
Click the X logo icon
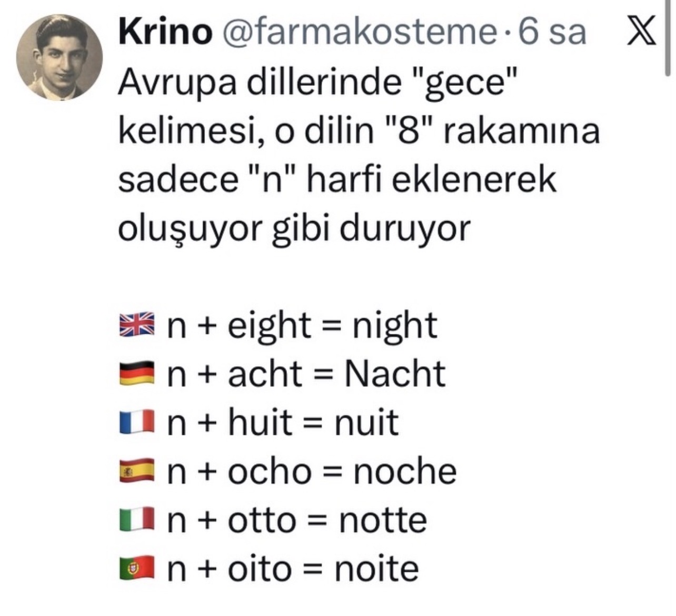click(x=641, y=32)
